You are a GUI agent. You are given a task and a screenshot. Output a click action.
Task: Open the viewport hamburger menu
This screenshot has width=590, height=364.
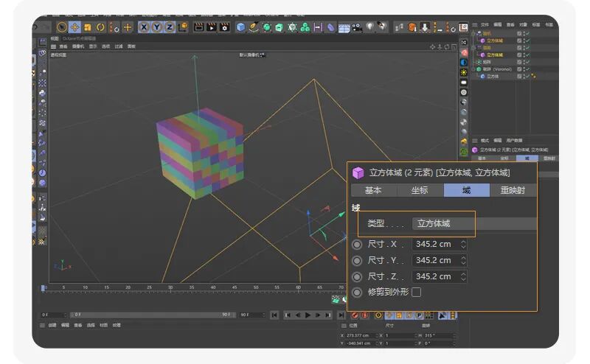coord(53,46)
